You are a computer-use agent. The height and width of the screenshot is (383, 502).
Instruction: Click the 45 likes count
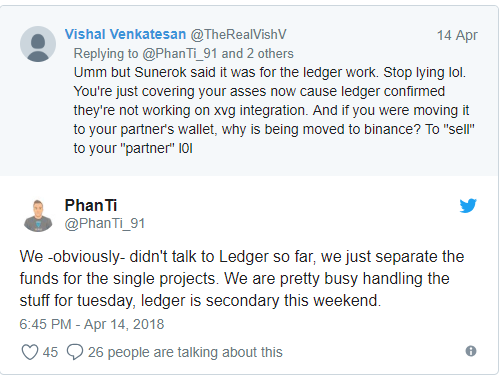(50, 352)
